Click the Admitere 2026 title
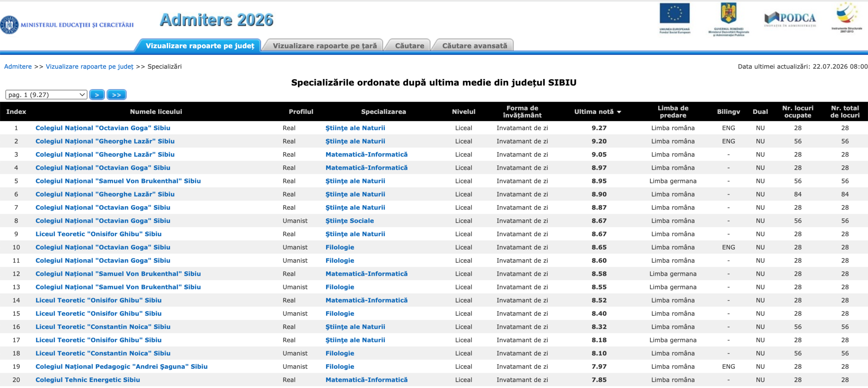This screenshot has height=388, width=868. click(x=216, y=20)
